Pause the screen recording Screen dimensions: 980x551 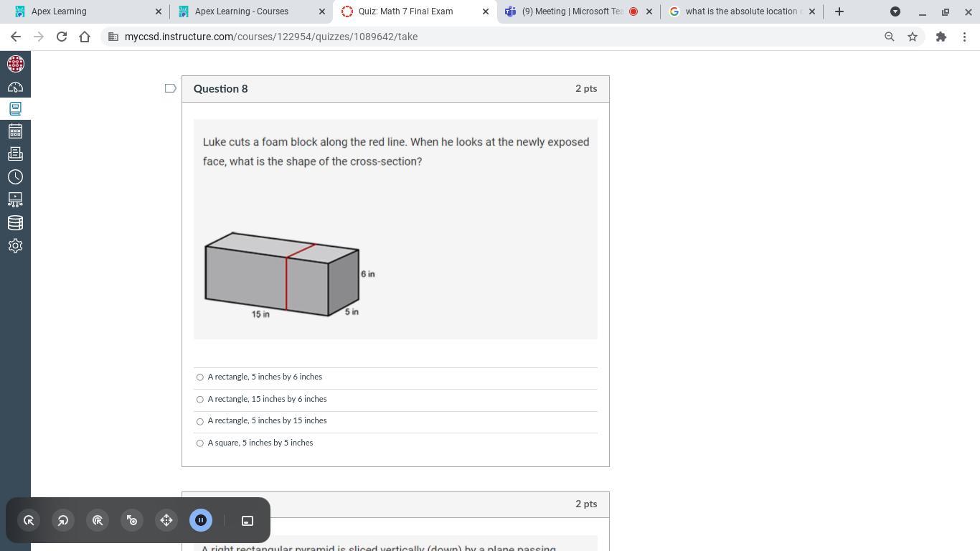point(201,520)
